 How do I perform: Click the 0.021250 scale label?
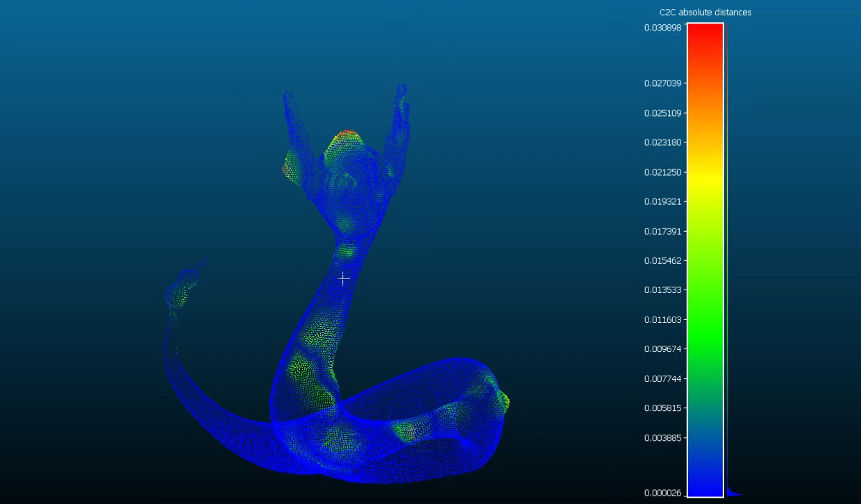[x=662, y=172]
